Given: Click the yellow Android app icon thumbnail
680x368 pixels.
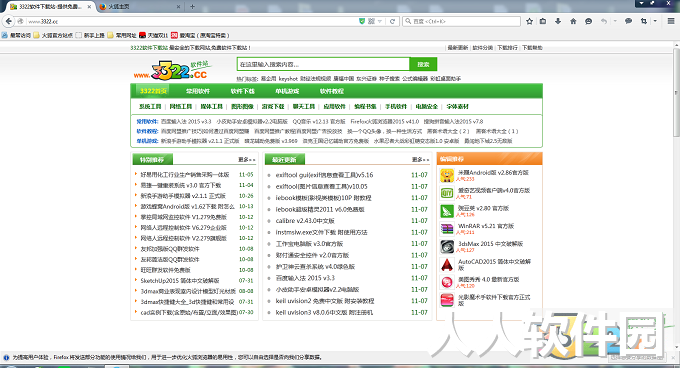Looking at the screenshot, I should pyautogui.click(x=447, y=176).
